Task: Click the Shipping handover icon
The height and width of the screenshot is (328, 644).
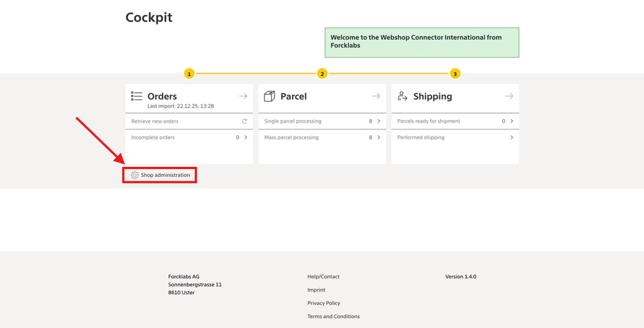Action: 402,96
